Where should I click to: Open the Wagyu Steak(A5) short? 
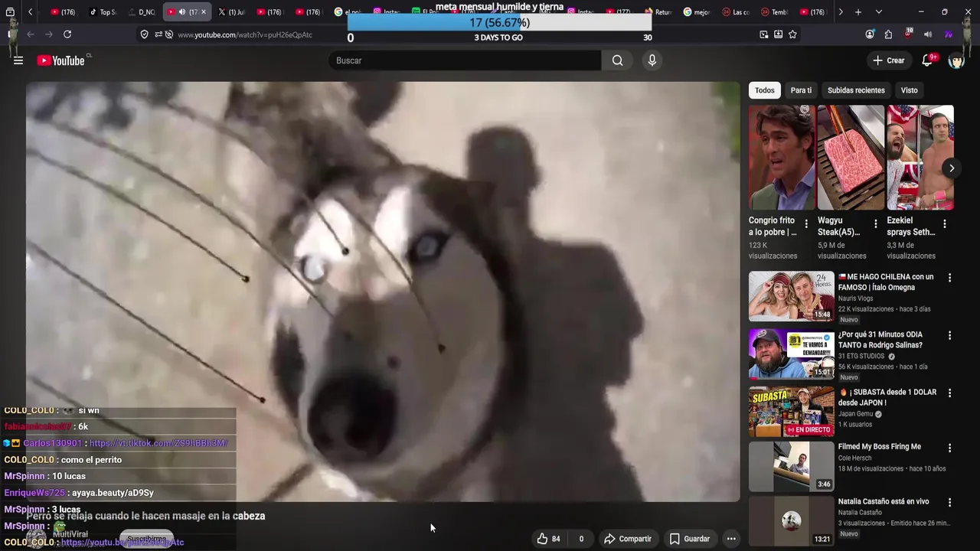point(851,158)
